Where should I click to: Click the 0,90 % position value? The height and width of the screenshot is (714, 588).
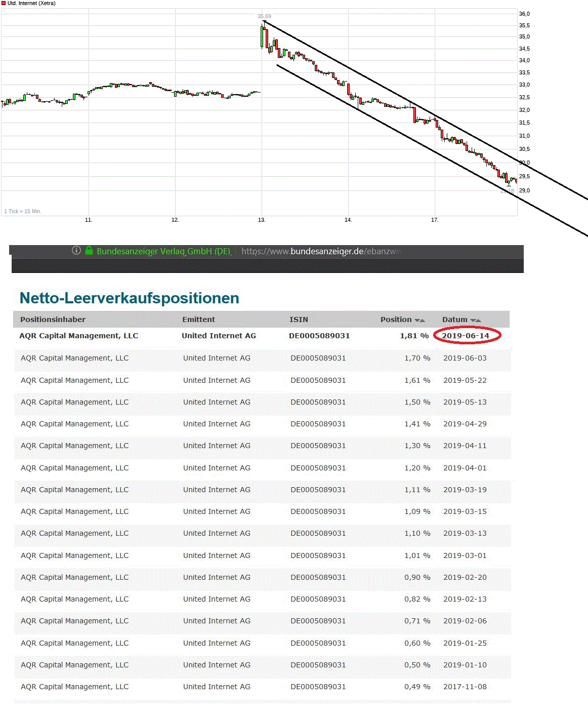[417, 577]
